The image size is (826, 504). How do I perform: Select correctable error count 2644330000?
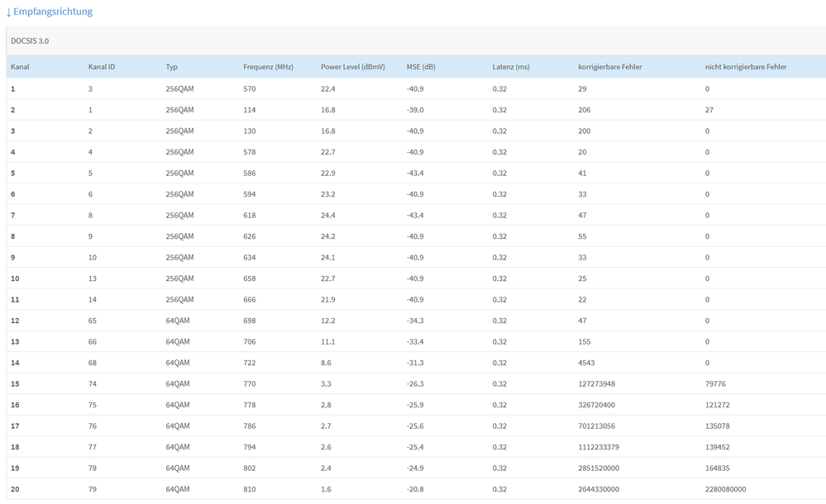tap(599, 489)
